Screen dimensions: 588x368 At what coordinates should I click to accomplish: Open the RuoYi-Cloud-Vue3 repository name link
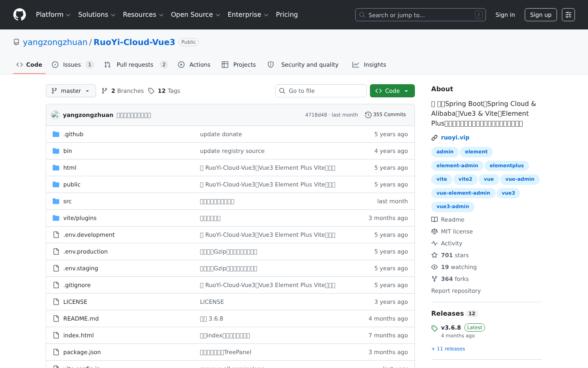(x=134, y=42)
